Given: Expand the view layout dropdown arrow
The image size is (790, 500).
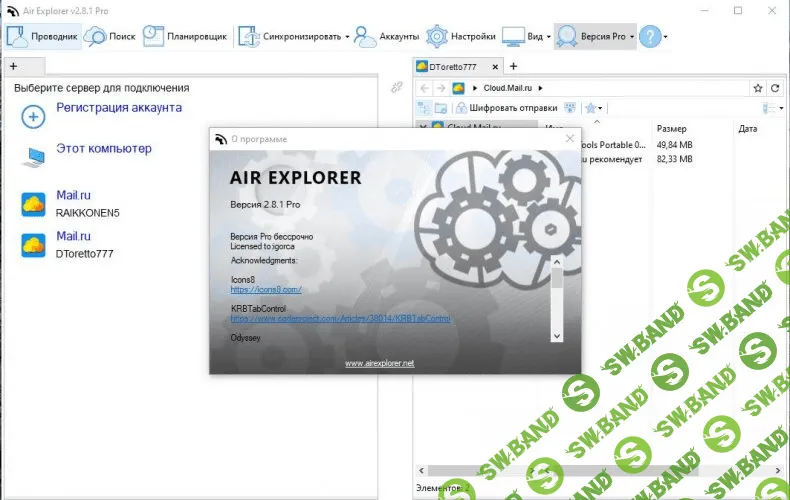Looking at the screenshot, I should click(x=781, y=108).
